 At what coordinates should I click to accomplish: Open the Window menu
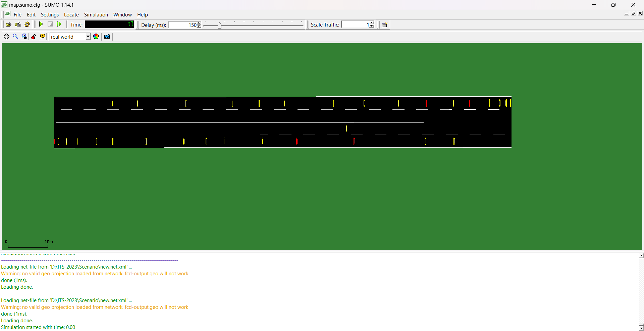[x=122, y=15]
